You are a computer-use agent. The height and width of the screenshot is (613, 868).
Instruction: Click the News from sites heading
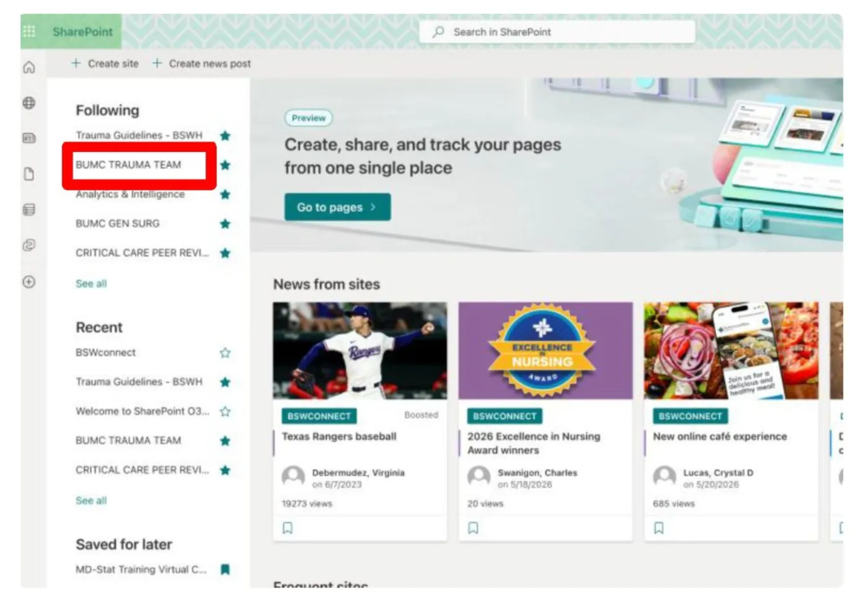tap(327, 284)
